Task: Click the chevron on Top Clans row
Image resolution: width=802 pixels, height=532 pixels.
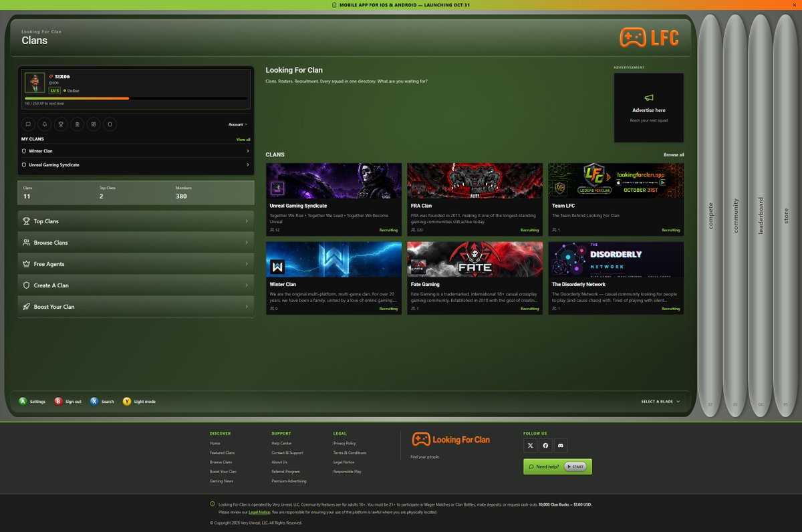Action: point(247,221)
